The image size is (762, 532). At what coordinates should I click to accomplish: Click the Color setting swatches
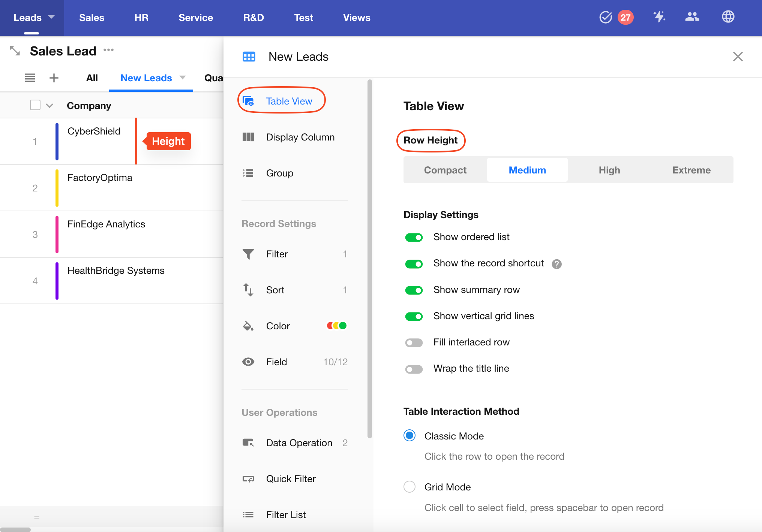pos(336,326)
